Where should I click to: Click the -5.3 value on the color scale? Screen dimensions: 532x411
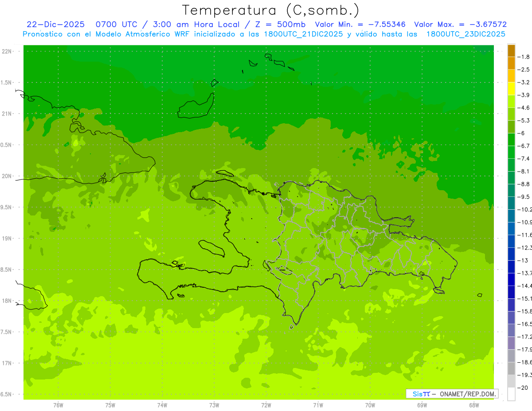(x=524, y=120)
